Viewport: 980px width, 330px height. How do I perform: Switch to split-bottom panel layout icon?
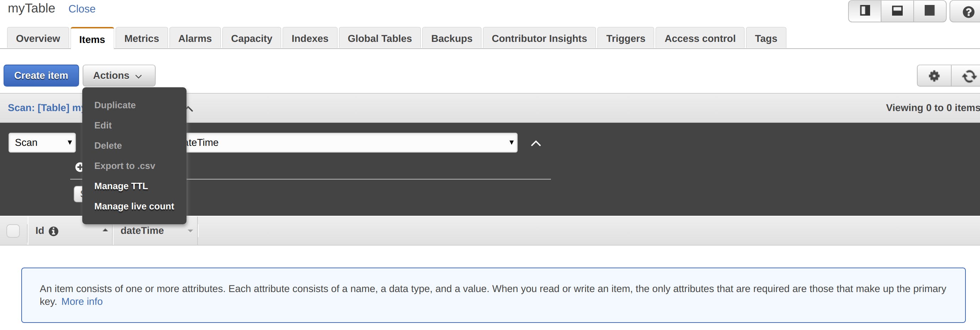[x=897, y=11]
